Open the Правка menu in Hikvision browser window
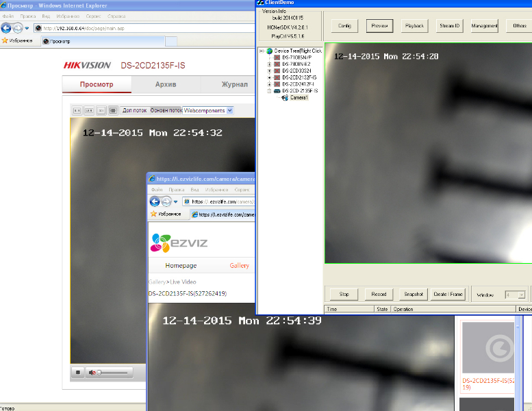Viewport: 532px width, 411px height. [x=28, y=16]
